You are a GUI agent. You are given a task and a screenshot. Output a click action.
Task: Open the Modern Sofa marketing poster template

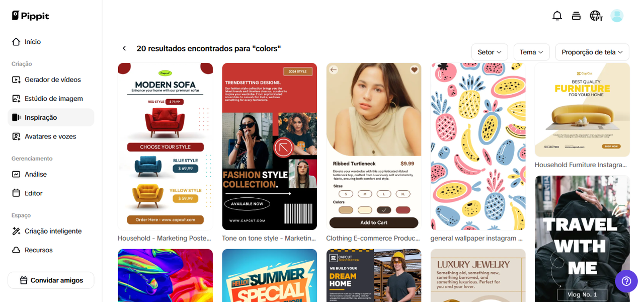[x=166, y=146]
